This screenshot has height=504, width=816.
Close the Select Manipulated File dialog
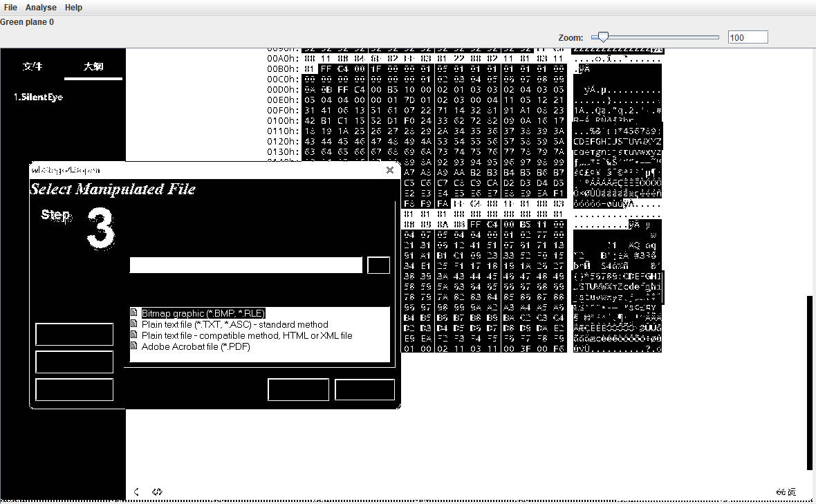coord(390,170)
